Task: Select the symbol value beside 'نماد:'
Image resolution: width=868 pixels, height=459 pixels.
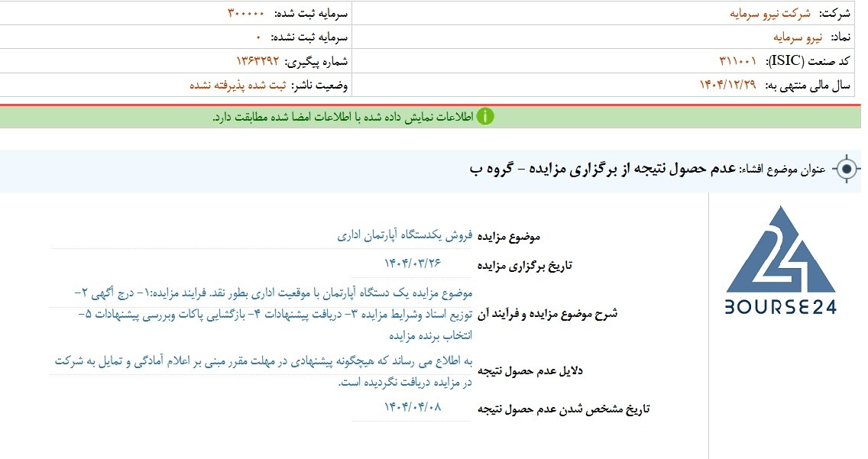Action: (798, 37)
